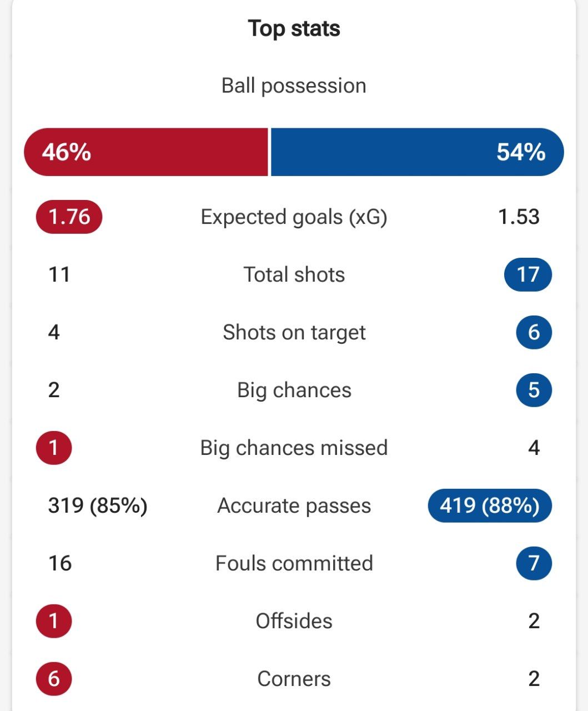Click the blue 6 shots on target badge
The height and width of the screenshot is (711, 588).
pos(534,332)
